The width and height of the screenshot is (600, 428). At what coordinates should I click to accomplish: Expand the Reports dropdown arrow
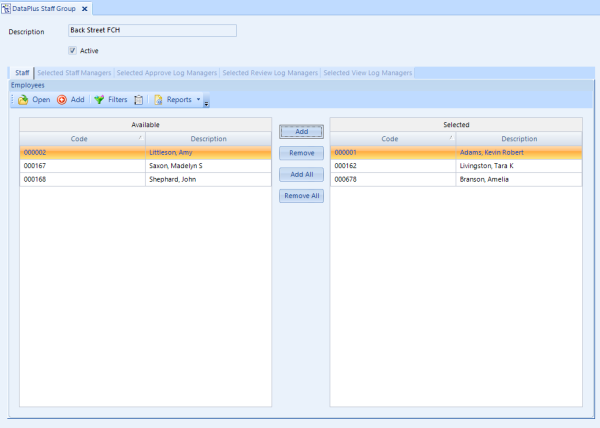pos(198,100)
